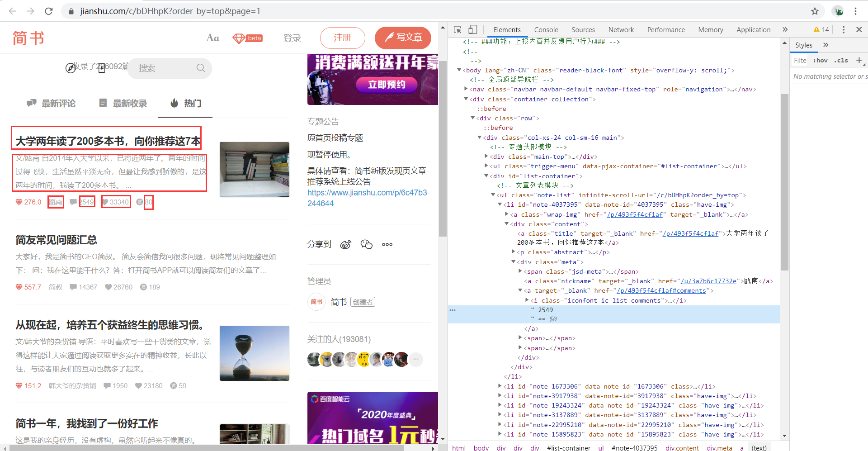Switch to the Elements tab

(x=507, y=29)
